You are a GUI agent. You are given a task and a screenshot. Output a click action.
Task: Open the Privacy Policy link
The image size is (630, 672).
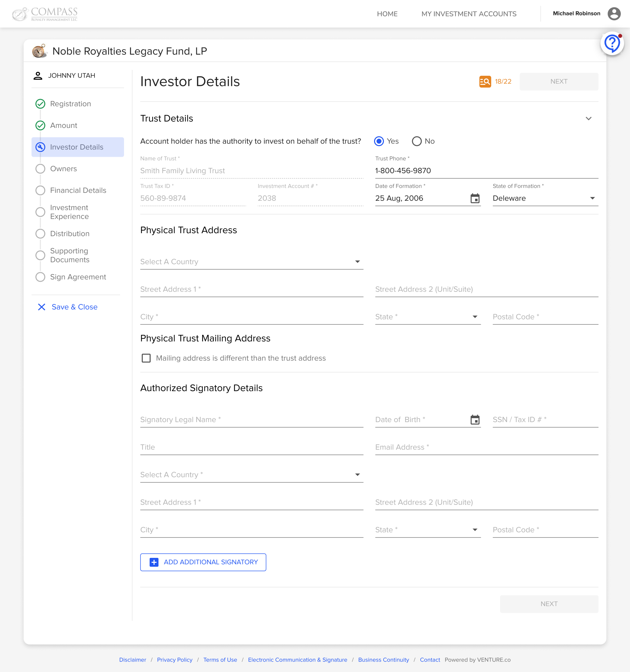click(x=175, y=660)
